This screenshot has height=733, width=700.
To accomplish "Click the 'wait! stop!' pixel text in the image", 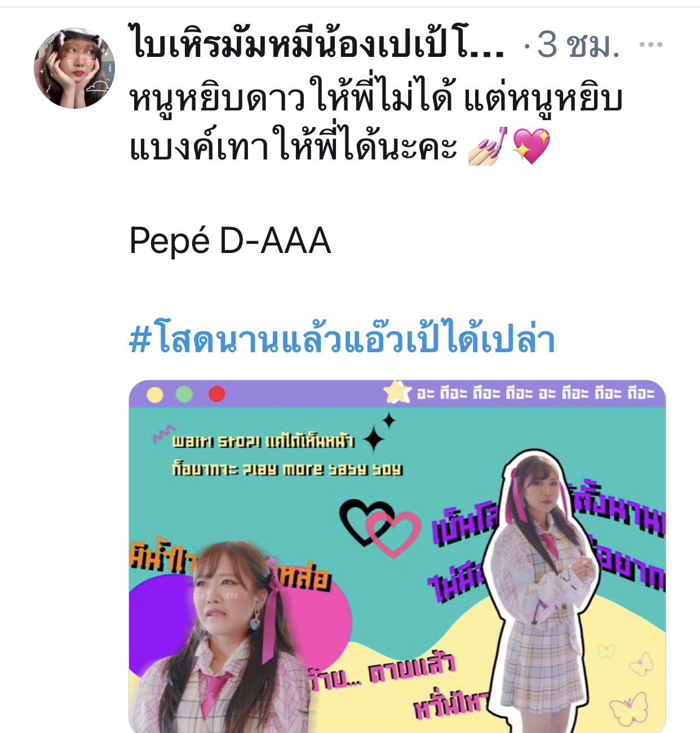I will [x=263, y=441].
